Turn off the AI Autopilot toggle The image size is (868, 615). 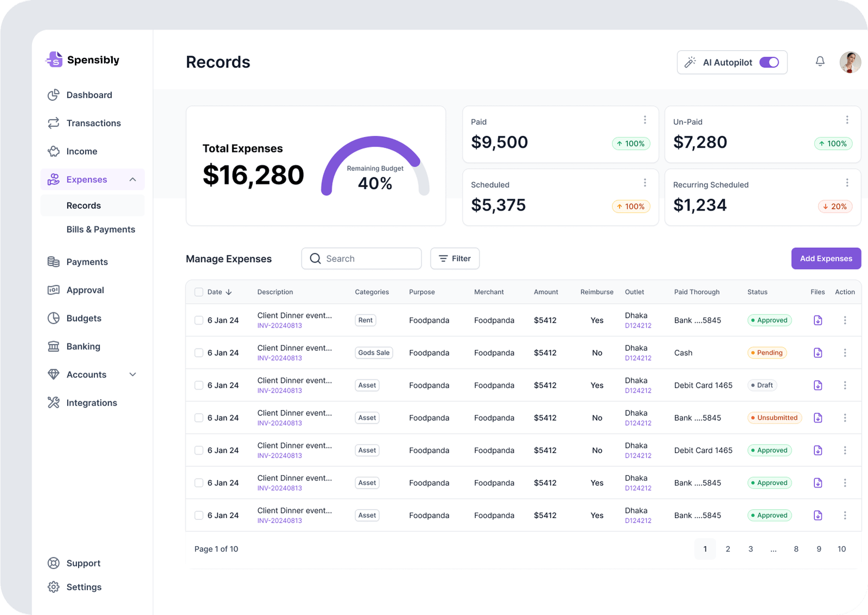tap(769, 62)
